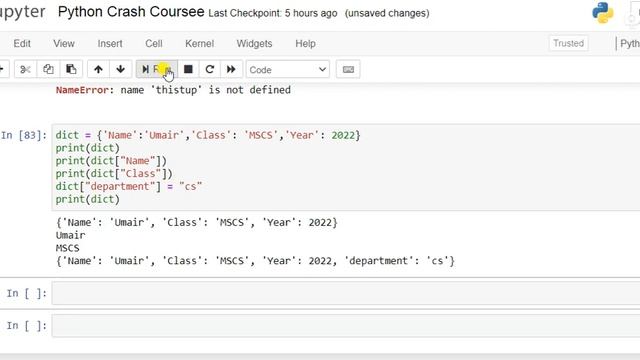Click the dict definition code line
Viewport: 640px width, 360px height.
pos(208,135)
